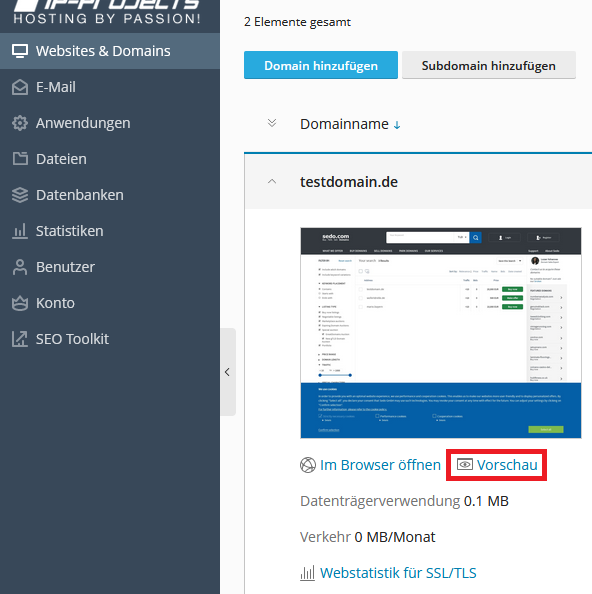The height and width of the screenshot is (594, 592).
Task: Click the Websites & Domains monitor icon
Action: (x=20, y=51)
